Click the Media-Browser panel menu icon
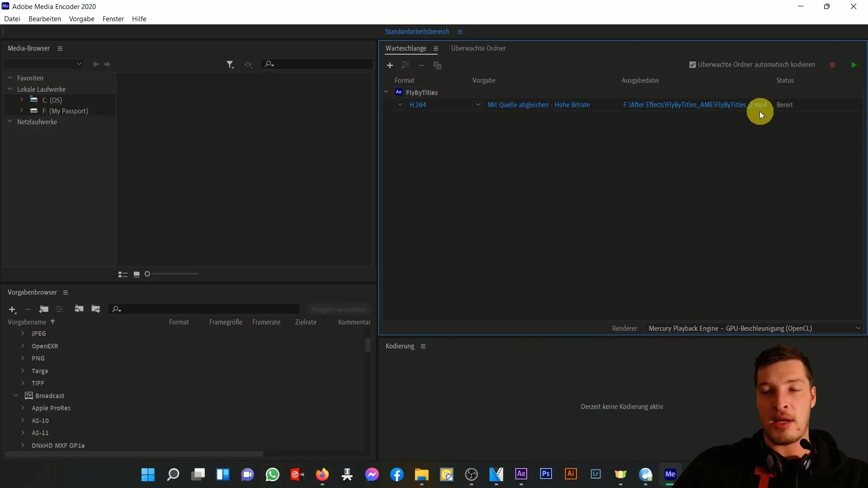The width and height of the screenshot is (868, 488). point(60,48)
